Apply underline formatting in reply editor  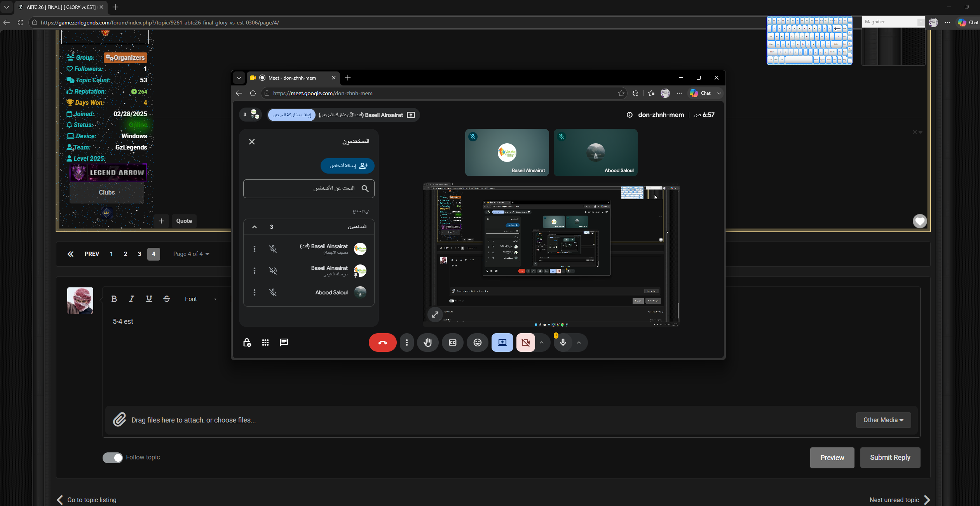[x=149, y=299]
